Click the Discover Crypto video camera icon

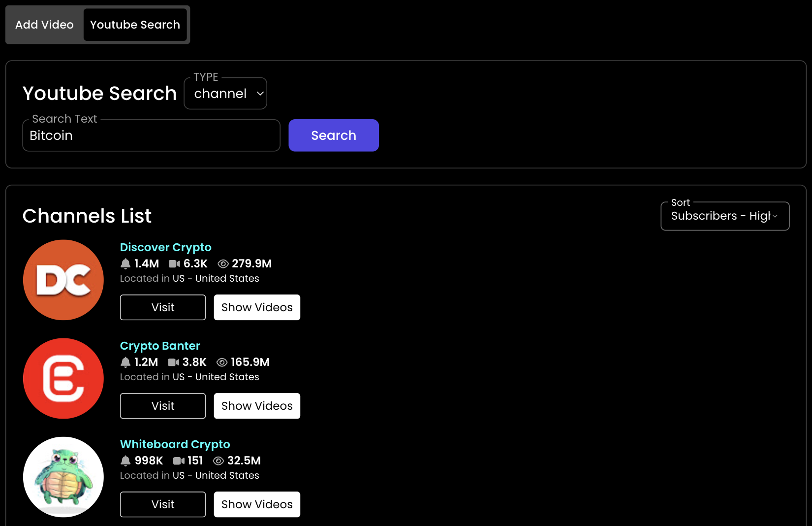tap(174, 264)
